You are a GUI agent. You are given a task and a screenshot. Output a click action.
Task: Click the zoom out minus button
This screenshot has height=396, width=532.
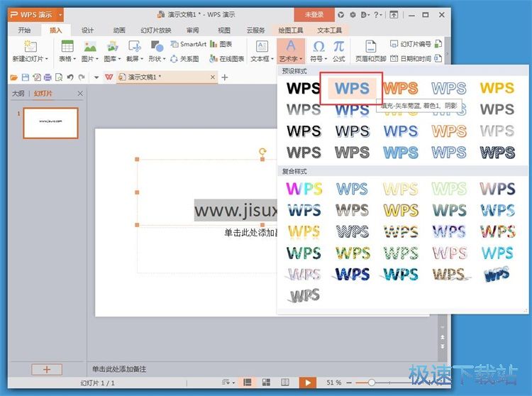(349, 383)
